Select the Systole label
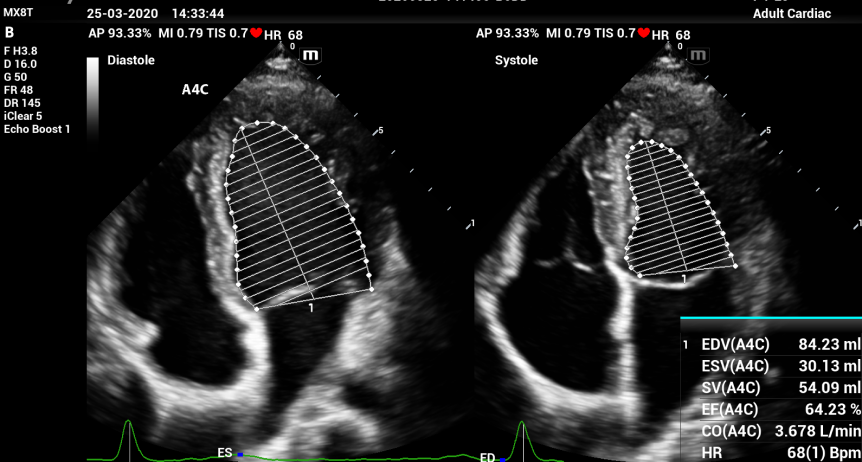862x462 pixels. (516, 60)
